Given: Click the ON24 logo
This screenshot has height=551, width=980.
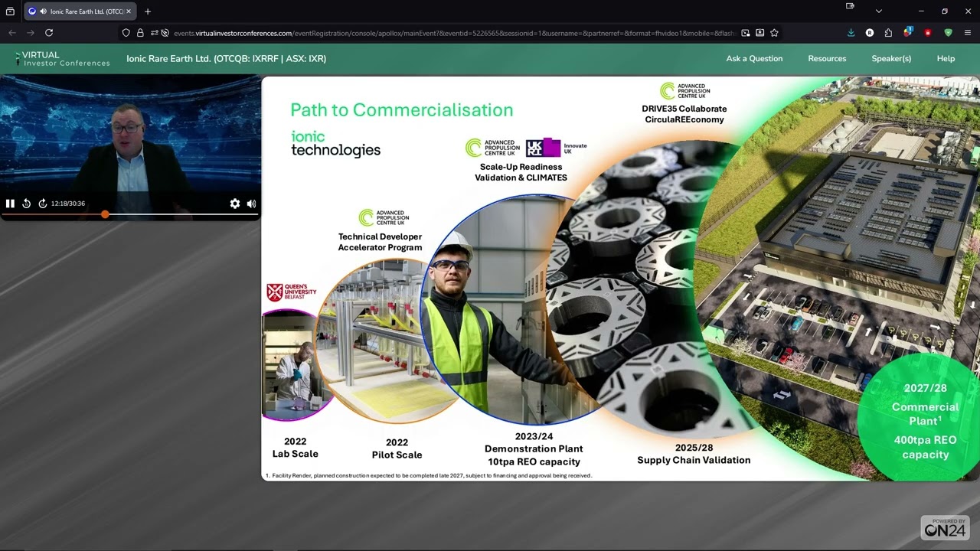Looking at the screenshot, I should (946, 528).
